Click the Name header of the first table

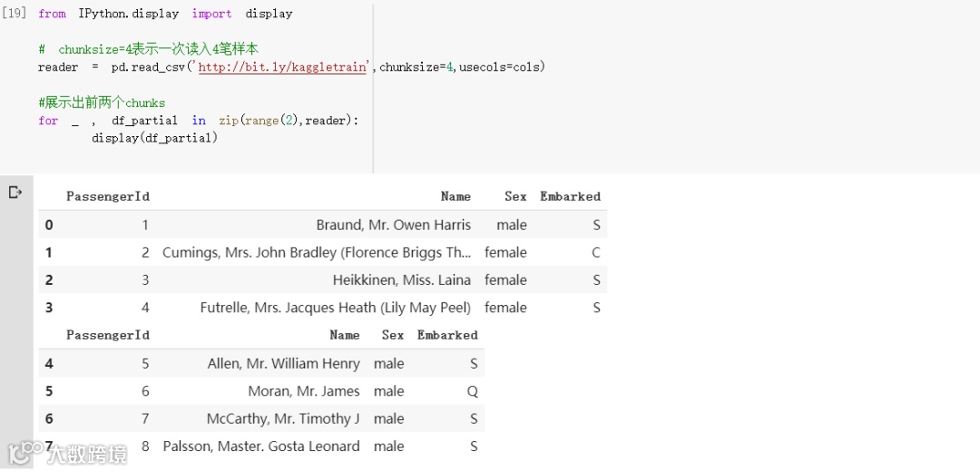pos(456,196)
